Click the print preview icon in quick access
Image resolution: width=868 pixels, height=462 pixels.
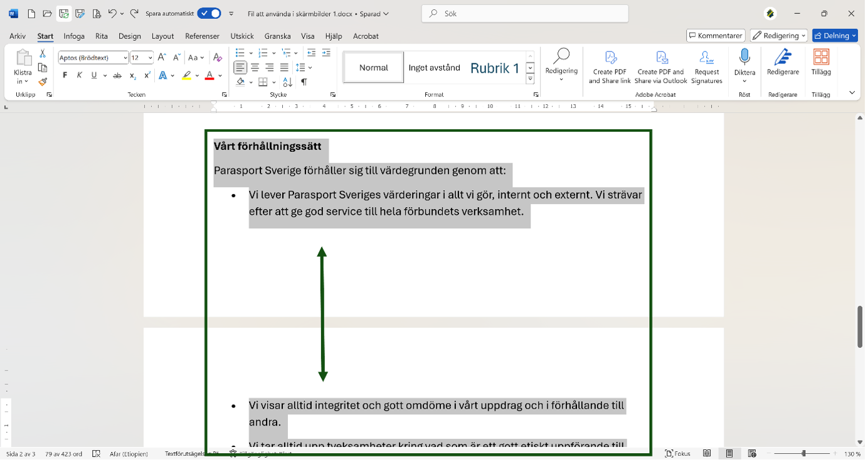click(96, 13)
